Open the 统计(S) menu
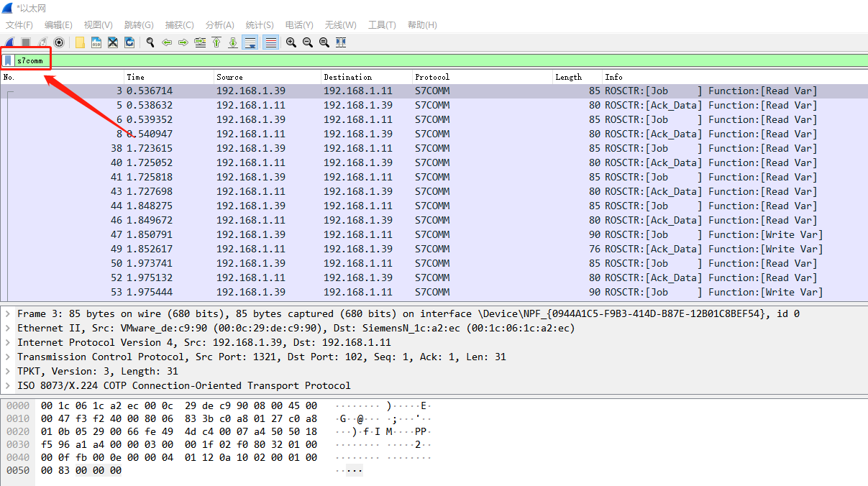Image resolution: width=868 pixels, height=486 pixels. (x=260, y=24)
